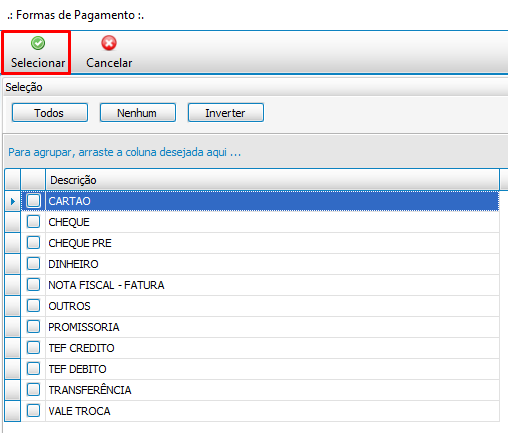
Task: Click the current-row arrow indicator beside CARTAO
Action: [x=13, y=201]
